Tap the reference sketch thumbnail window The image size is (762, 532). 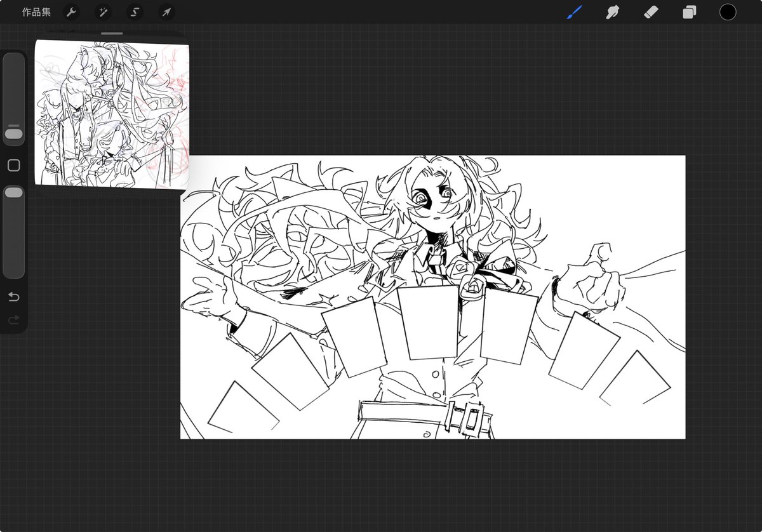(x=112, y=113)
